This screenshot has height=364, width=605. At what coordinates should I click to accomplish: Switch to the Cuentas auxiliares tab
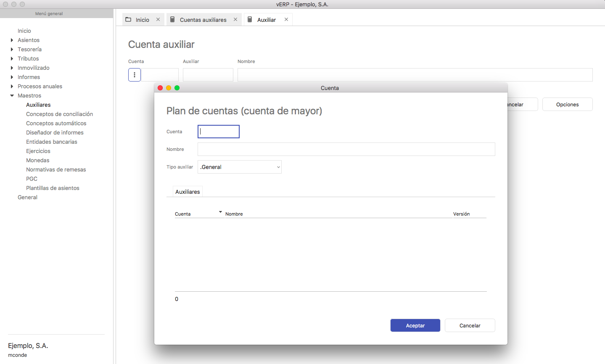(203, 20)
